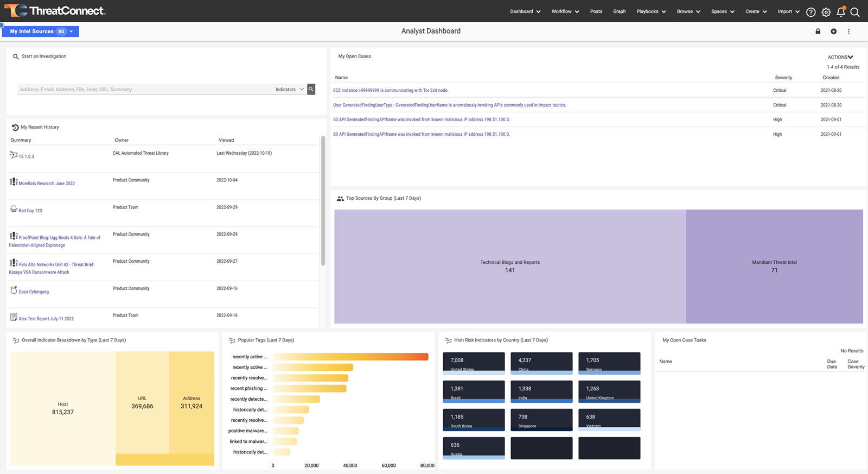868x474 pixels.
Task: Open the Playbooks menu
Action: [651, 11]
